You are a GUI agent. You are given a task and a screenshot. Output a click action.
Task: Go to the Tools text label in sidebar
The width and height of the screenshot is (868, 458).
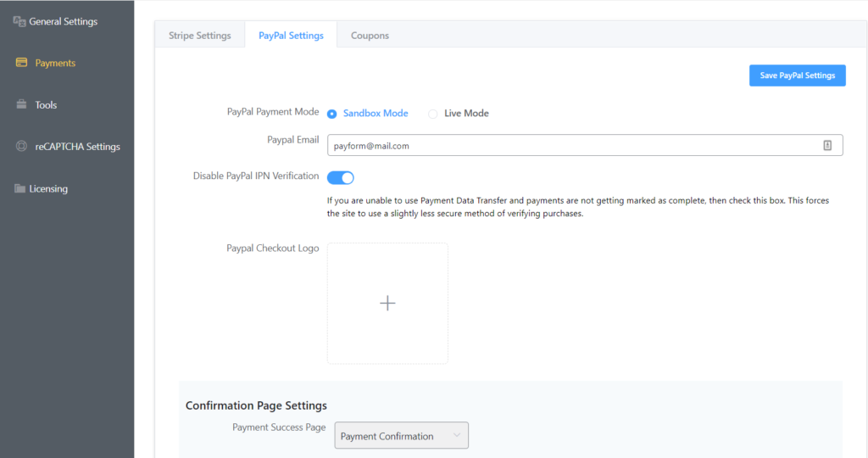pos(46,105)
